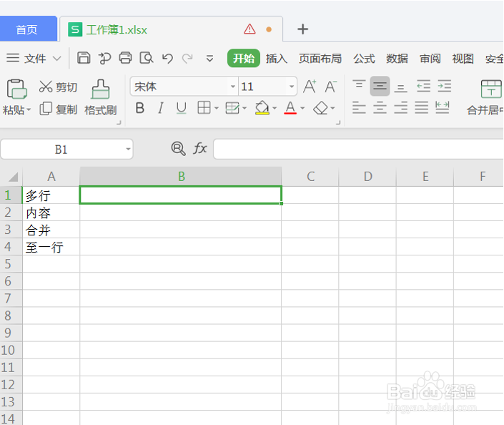Switch to the 插入 Insert tab

coord(277,59)
